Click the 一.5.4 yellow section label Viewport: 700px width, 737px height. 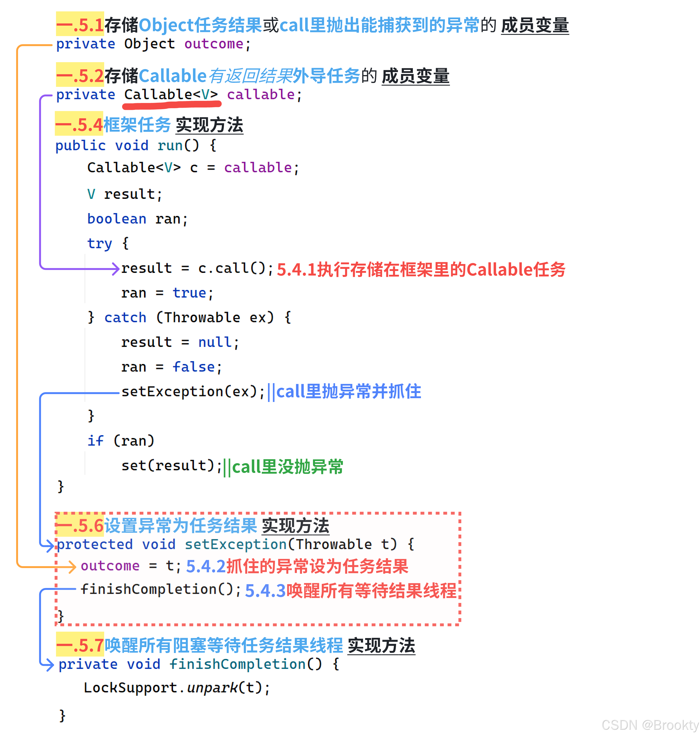[79, 124]
